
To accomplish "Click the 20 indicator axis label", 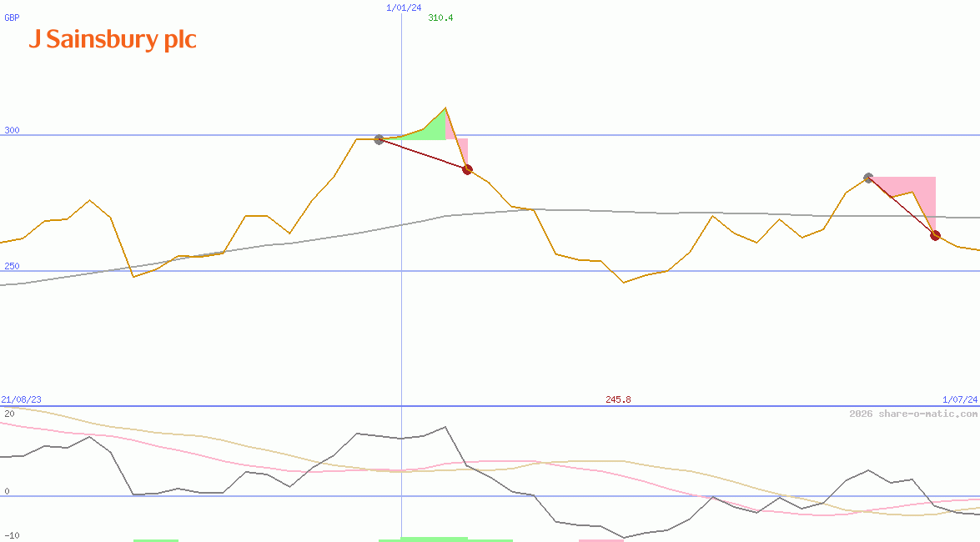I will [x=9, y=414].
